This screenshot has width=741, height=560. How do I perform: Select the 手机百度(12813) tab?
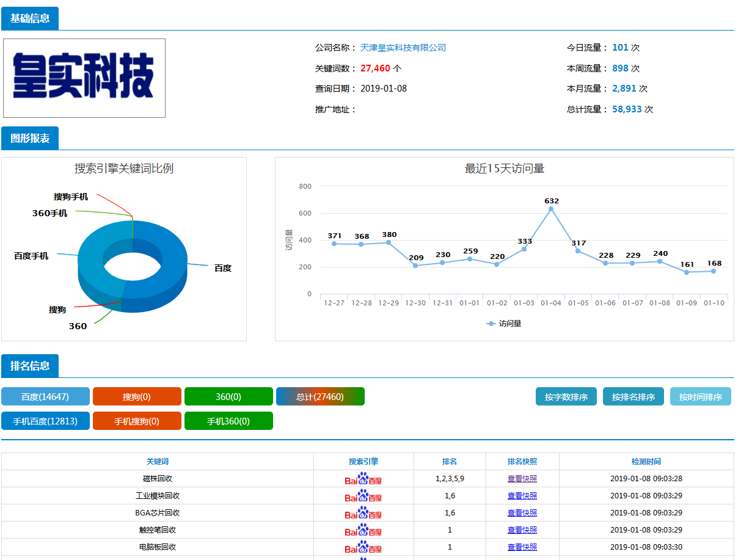(45, 421)
